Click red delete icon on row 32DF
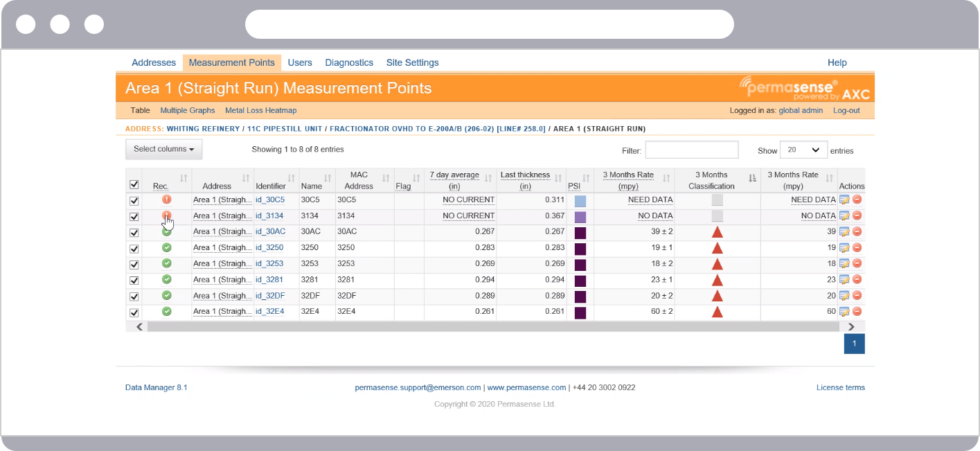Image resolution: width=980 pixels, height=451 pixels. (857, 296)
